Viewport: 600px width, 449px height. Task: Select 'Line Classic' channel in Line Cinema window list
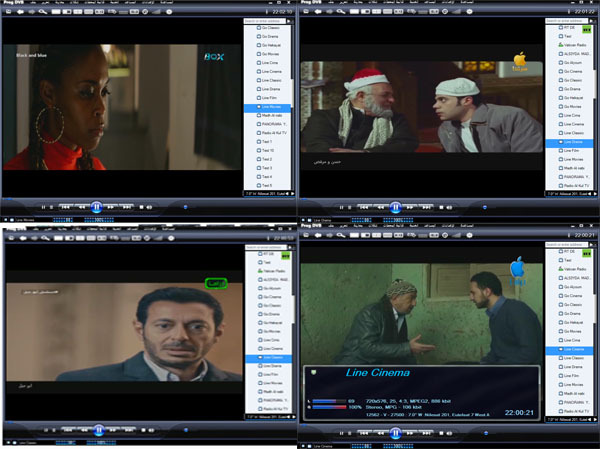(573, 358)
